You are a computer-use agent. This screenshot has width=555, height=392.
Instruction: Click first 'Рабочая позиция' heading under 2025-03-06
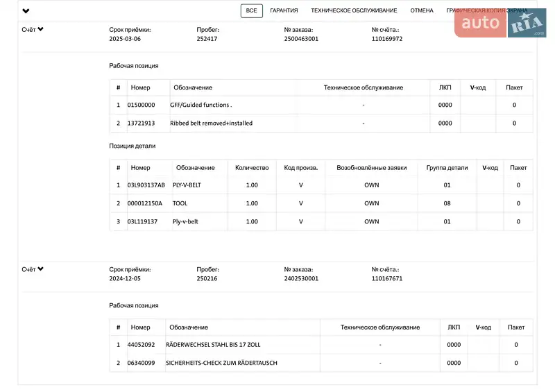pos(133,65)
